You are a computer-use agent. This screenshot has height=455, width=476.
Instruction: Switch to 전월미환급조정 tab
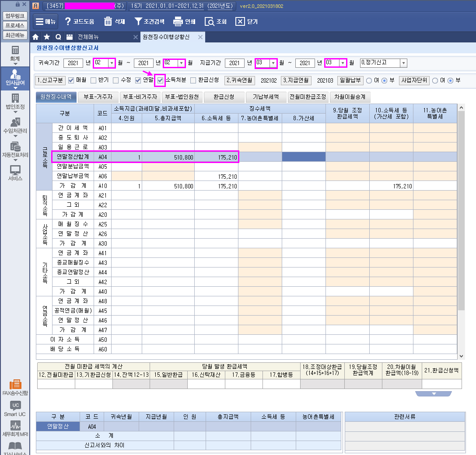pos(308,97)
